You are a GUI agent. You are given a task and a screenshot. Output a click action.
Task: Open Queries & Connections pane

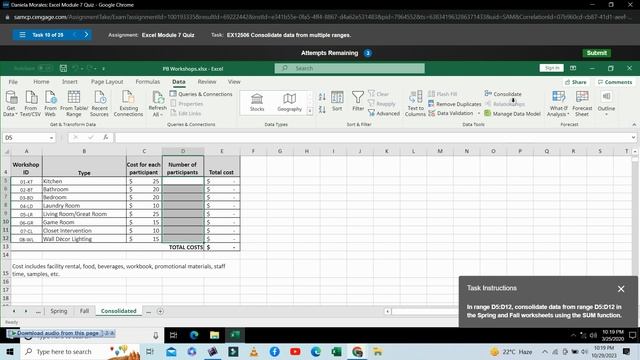(x=201, y=94)
